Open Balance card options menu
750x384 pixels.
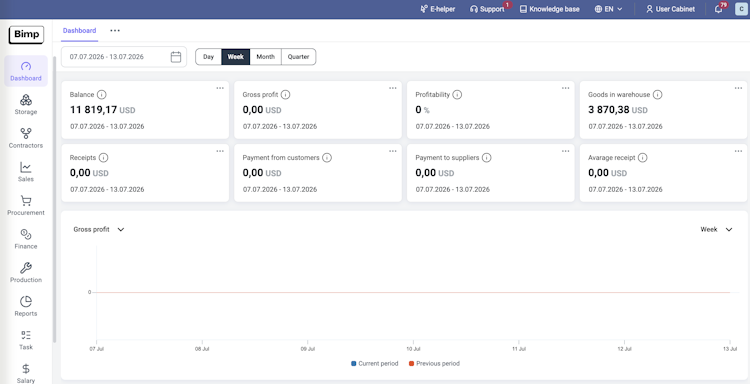pyautogui.click(x=220, y=88)
